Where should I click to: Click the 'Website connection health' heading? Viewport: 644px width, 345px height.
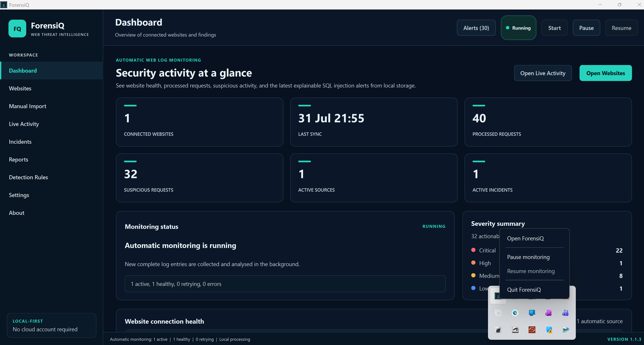[x=164, y=321]
